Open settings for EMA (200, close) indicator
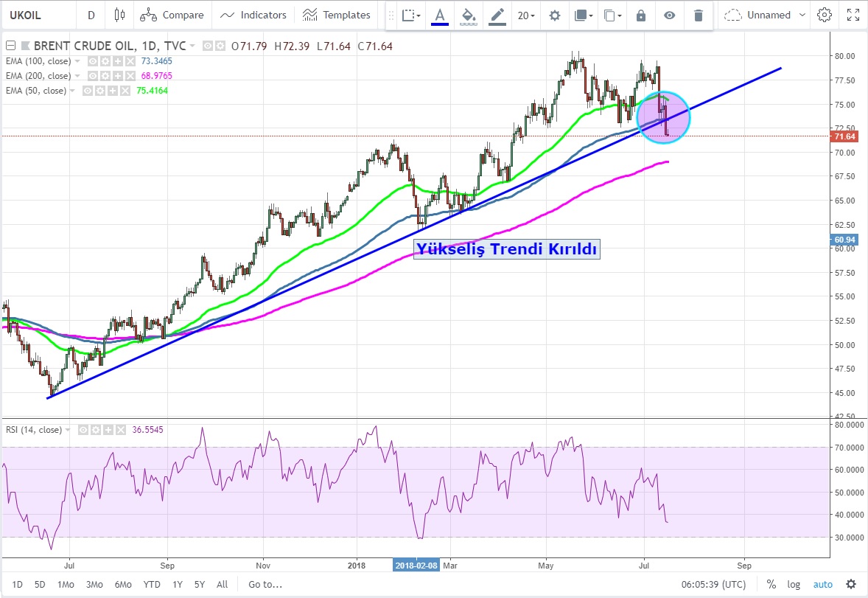The height and width of the screenshot is (598, 868). tap(106, 76)
